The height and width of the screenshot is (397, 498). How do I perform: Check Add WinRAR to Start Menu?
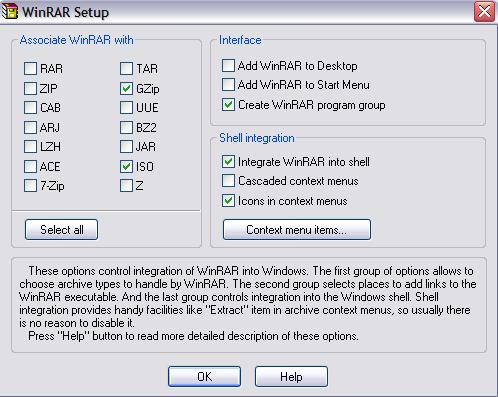point(228,85)
